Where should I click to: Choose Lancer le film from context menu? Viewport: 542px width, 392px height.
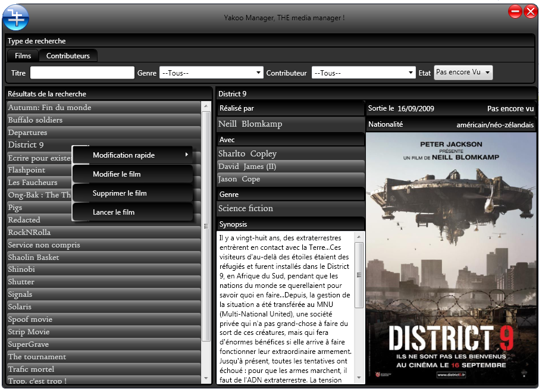(133, 212)
